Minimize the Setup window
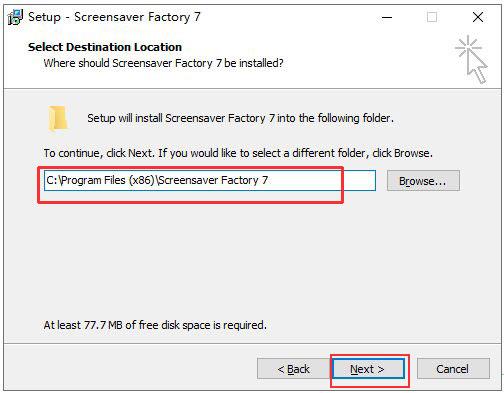 pyautogui.click(x=387, y=17)
